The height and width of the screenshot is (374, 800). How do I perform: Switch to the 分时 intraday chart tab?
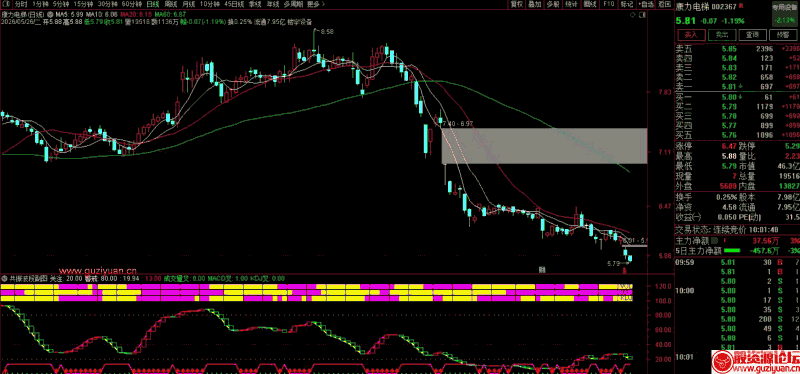(x=20, y=4)
